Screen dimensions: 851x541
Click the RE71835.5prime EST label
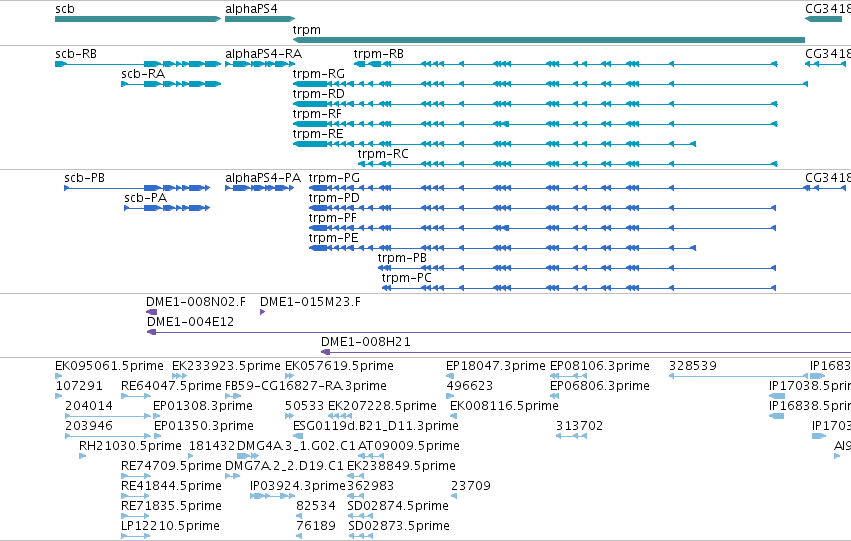[x=172, y=506]
